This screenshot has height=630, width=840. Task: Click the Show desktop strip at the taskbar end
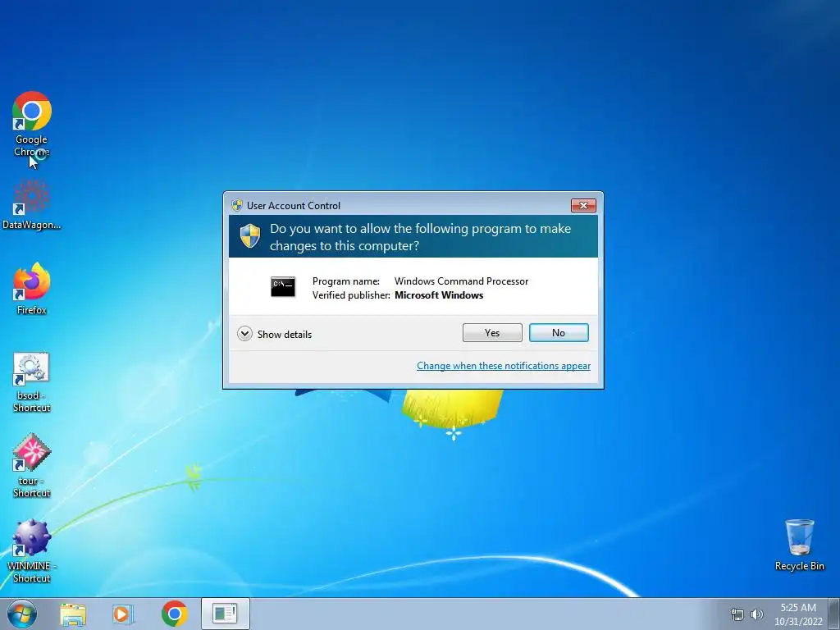click(x=834, y=614)
